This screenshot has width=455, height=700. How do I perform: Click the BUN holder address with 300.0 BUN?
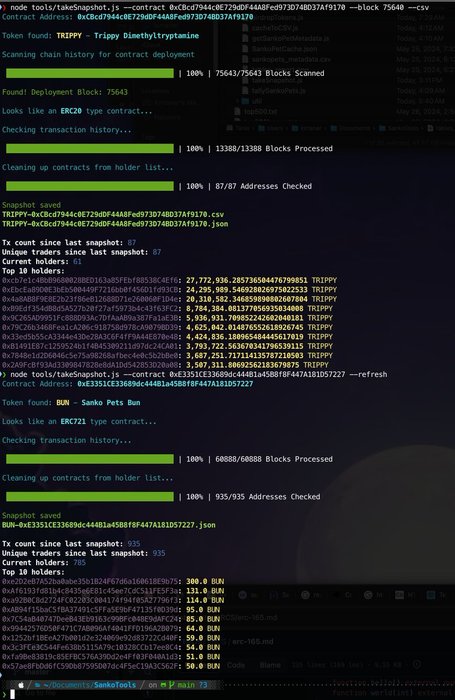90,581
